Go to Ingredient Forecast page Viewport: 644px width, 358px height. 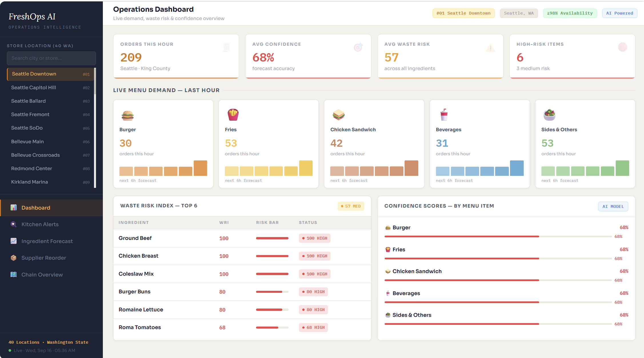pos(51,241)
